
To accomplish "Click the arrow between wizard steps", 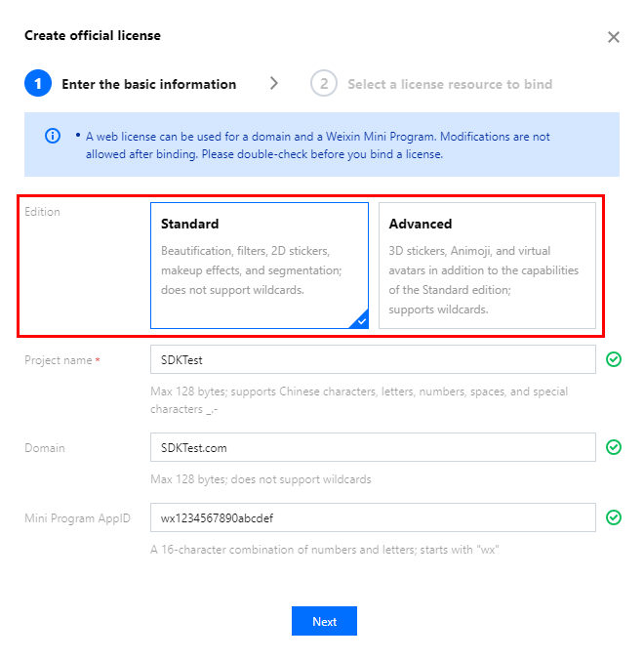I will pos(274,84).
